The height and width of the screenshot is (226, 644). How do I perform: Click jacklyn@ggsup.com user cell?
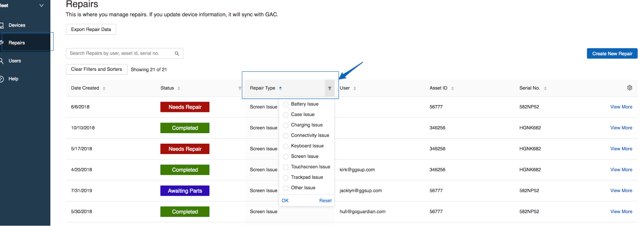click(x=361, y=190)
